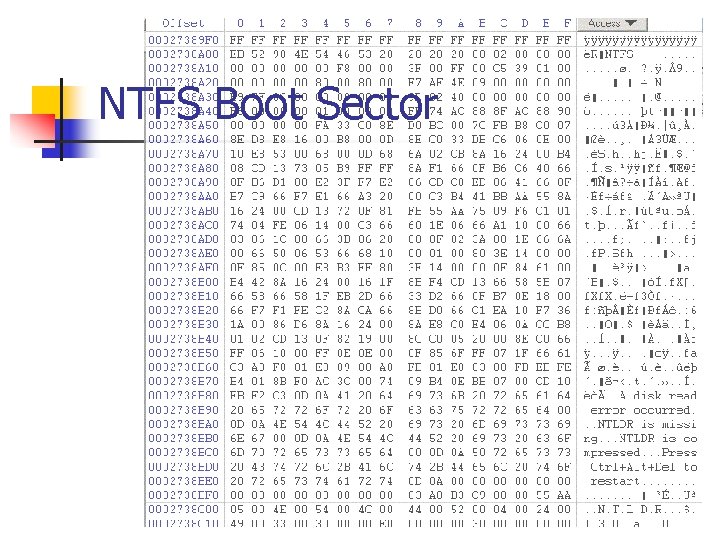Click the 'error occurred.' ASCII text
The width and height of the screenshot is (720, 540).
643,410
